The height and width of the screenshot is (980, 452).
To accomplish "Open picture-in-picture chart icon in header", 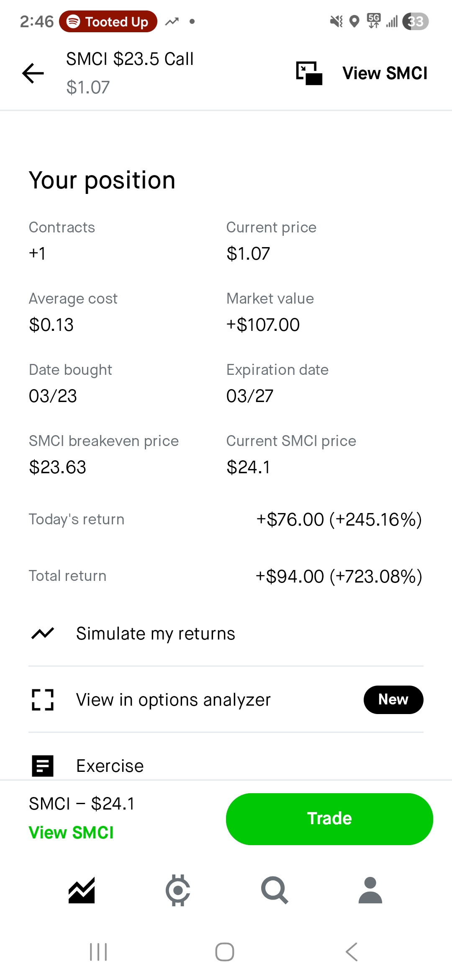I will (x=309, y=73).
